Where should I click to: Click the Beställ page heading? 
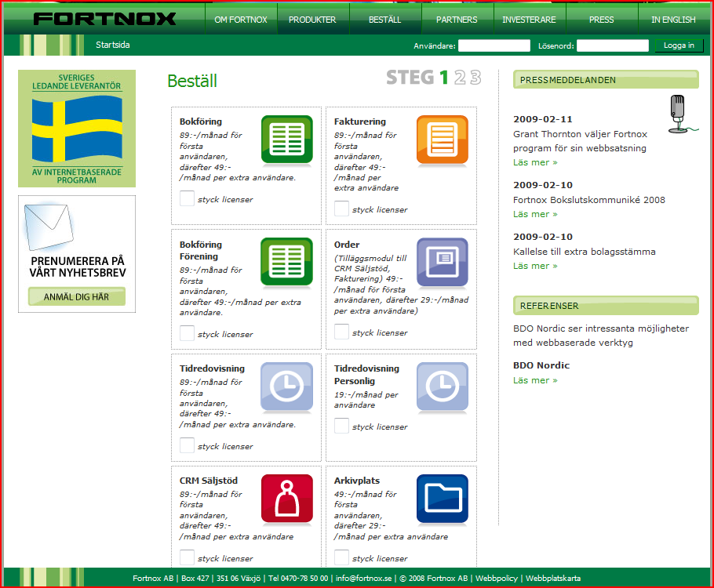[192, 81]
